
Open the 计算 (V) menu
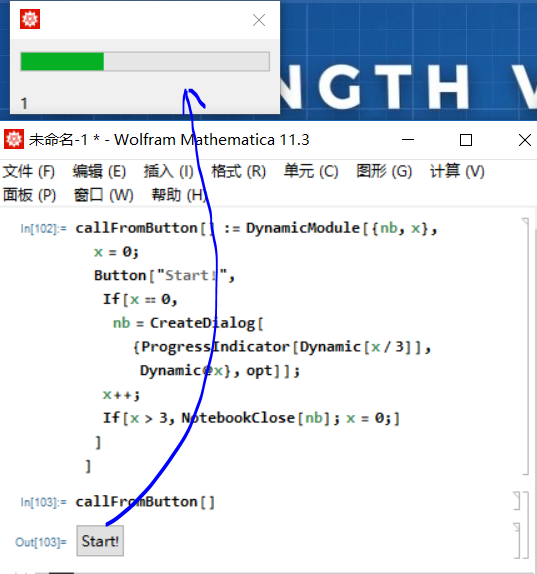point(457,171)
